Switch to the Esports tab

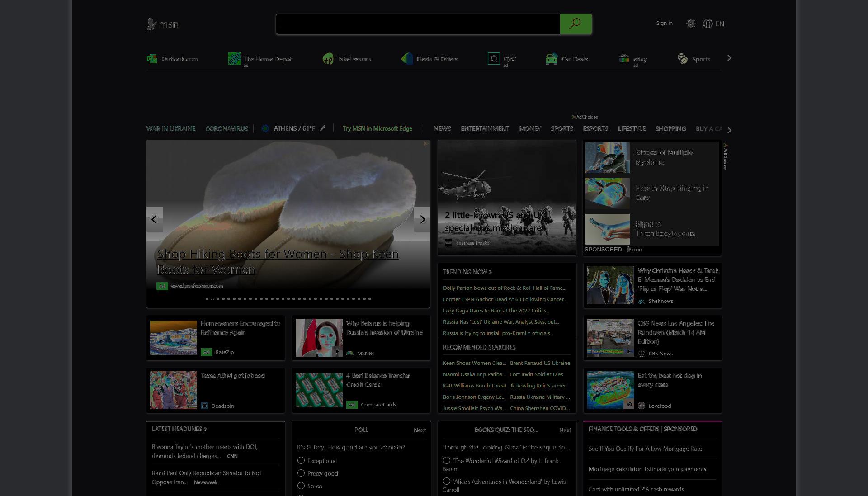595,128
